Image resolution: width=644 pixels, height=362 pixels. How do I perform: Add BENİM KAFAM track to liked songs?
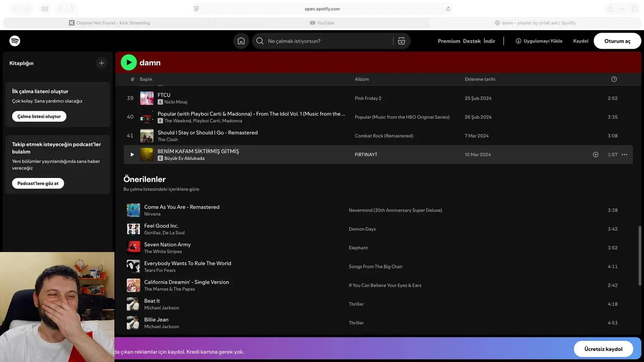[x=596, y=154]
